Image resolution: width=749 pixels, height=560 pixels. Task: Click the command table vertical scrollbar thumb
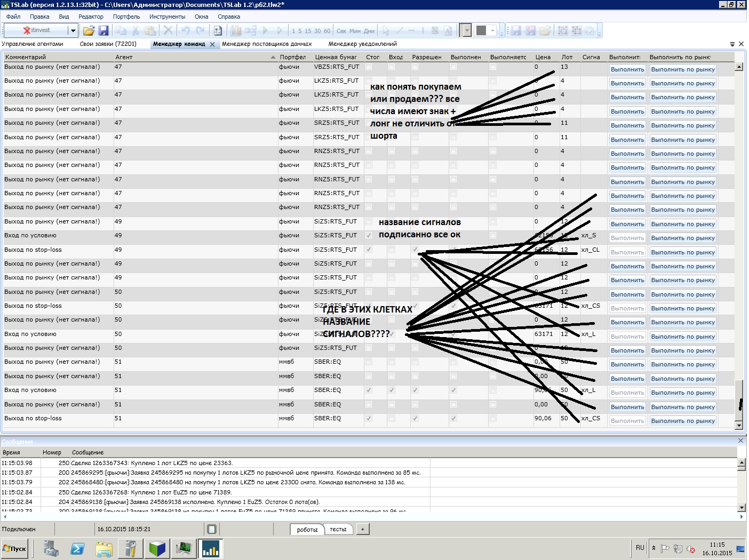click(739, 400)
